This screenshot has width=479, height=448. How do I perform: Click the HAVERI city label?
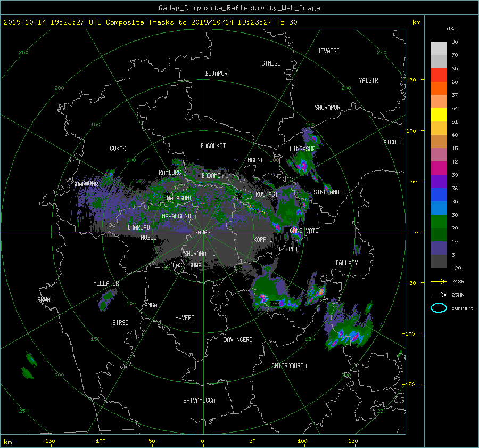click(x=185, y=318)
